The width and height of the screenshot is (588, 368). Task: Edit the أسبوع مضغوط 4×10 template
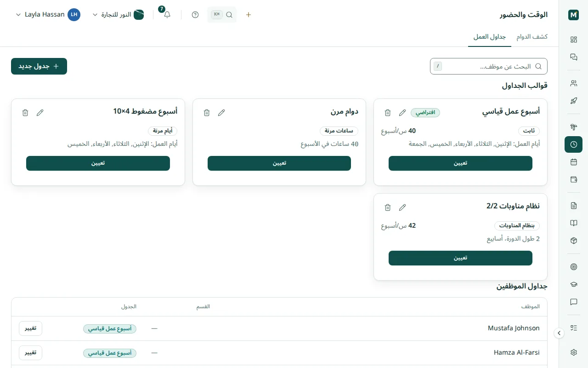tap(40, 113)
